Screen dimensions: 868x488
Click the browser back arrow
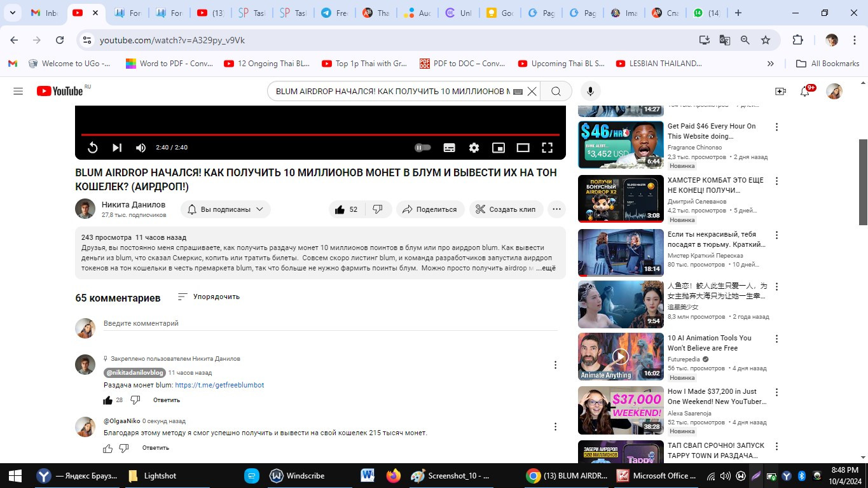point(14,40)
